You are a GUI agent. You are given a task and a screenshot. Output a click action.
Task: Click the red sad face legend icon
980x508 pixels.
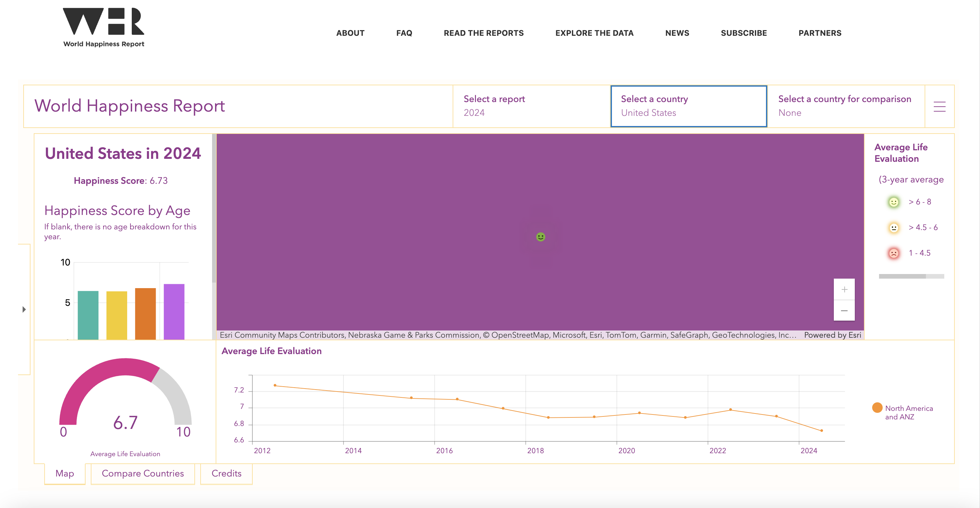coord(894,253)
